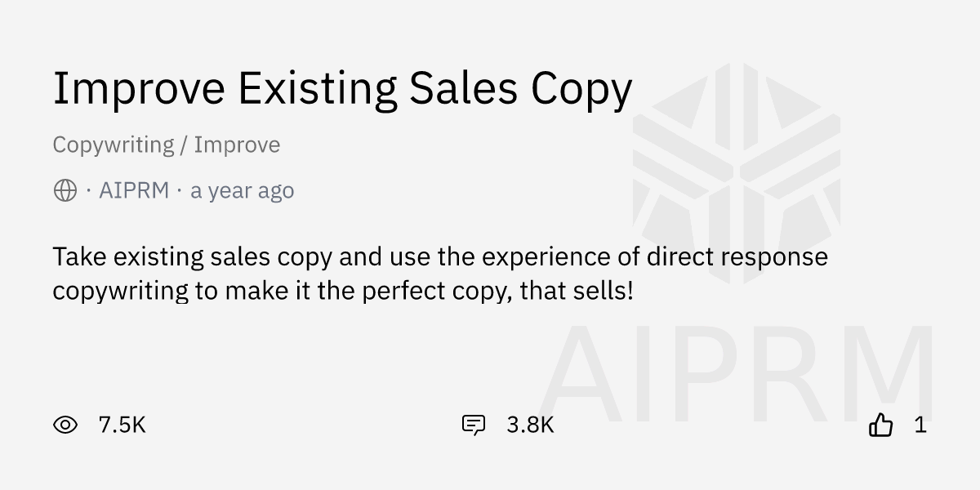Image resolution: width=980 pixels, height=490 pixels.
Task: Click the 7.5K views count
Action: tap(122, 425)
